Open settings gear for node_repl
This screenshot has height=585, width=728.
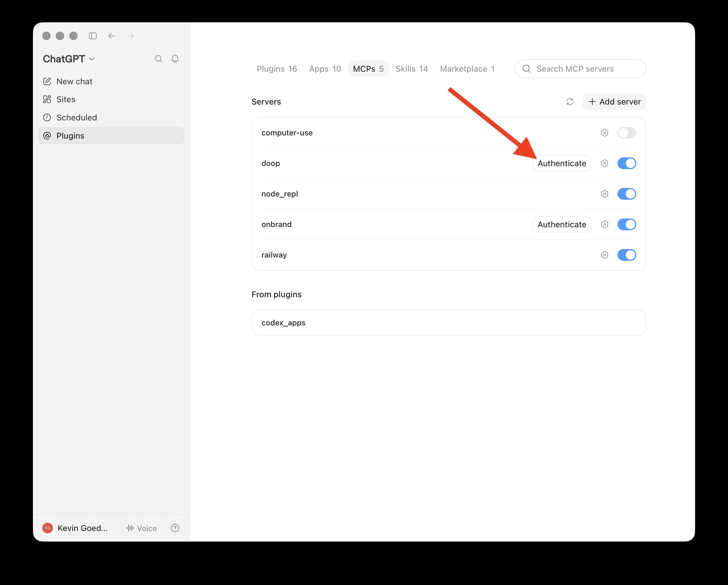pos(604,194)
